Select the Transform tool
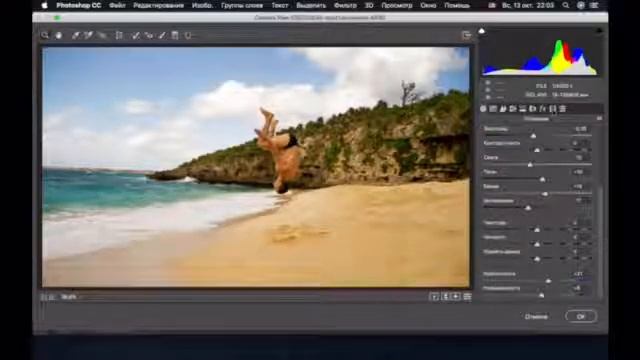The image size is (640, 360). (x=119, y=36)
